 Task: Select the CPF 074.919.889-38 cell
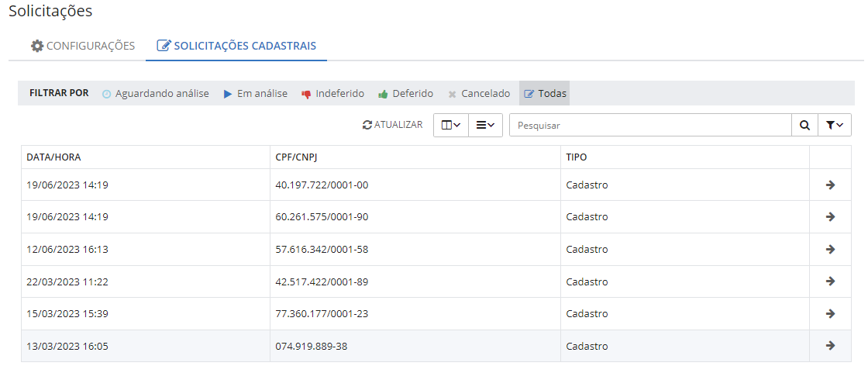point(415,346)
